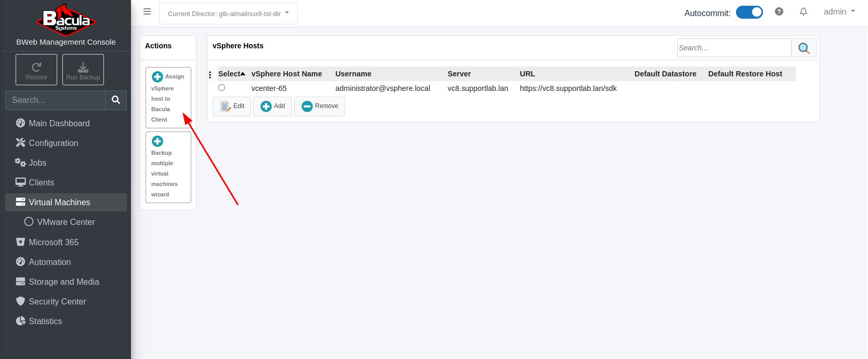This screenshot has height=359, width=868.
Task: Focus the vSphere Hosts search field
Action: [x=734, y=48]
